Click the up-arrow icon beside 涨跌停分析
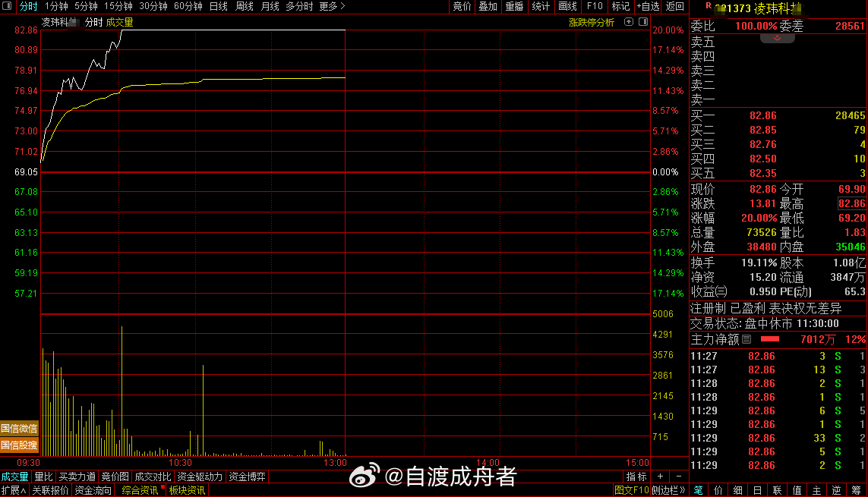The height and width of the screenshot is (497, 868). (628, 21)
